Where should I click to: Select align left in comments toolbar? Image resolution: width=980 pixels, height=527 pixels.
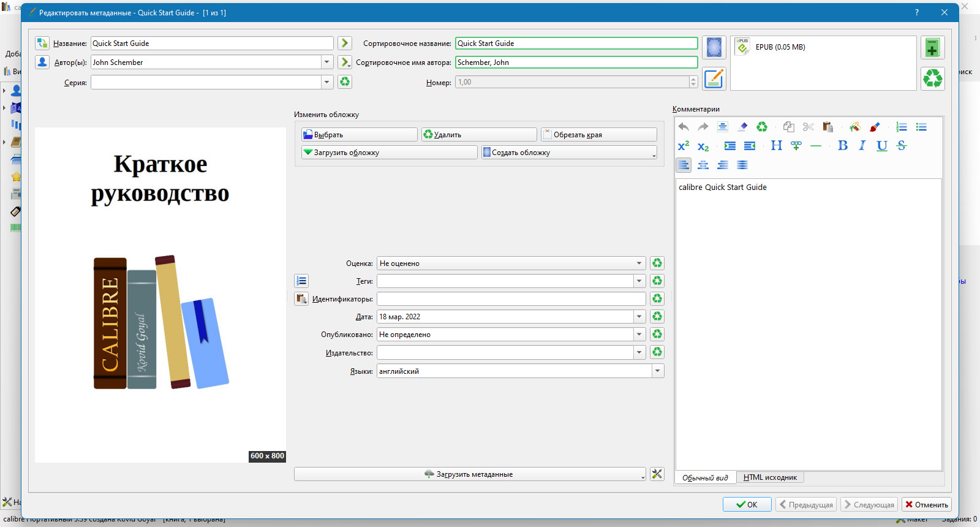[x=684, y=165]
